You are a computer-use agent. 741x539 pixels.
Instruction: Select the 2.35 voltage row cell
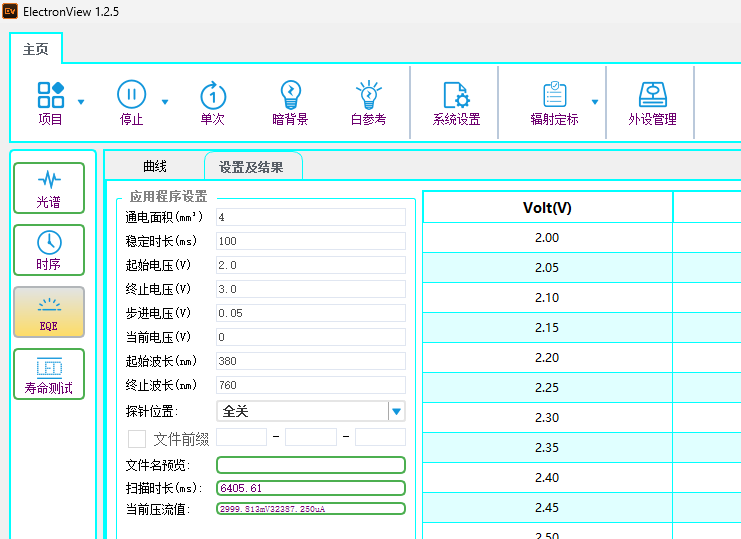547,448
